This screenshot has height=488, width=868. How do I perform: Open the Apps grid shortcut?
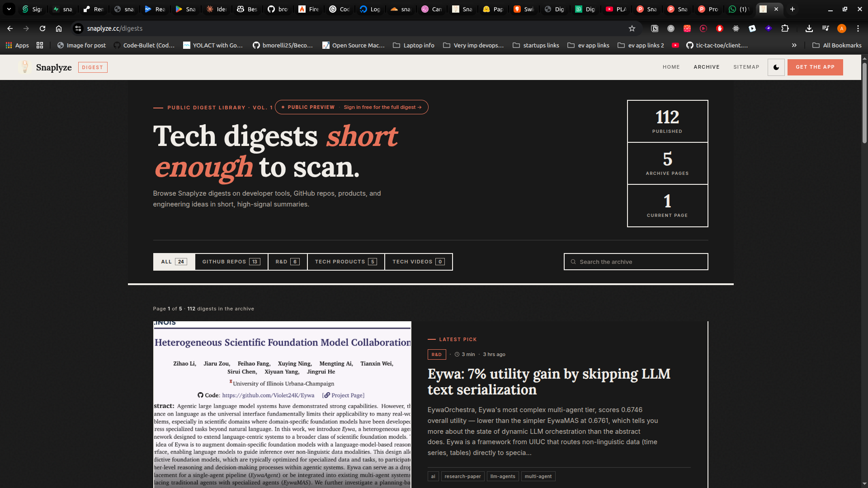(x=17, y=45)
